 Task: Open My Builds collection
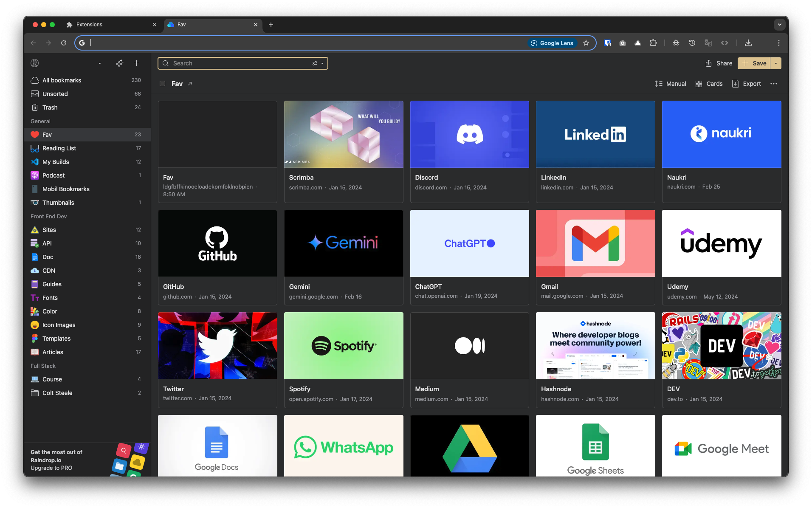(x=87, y=162)
